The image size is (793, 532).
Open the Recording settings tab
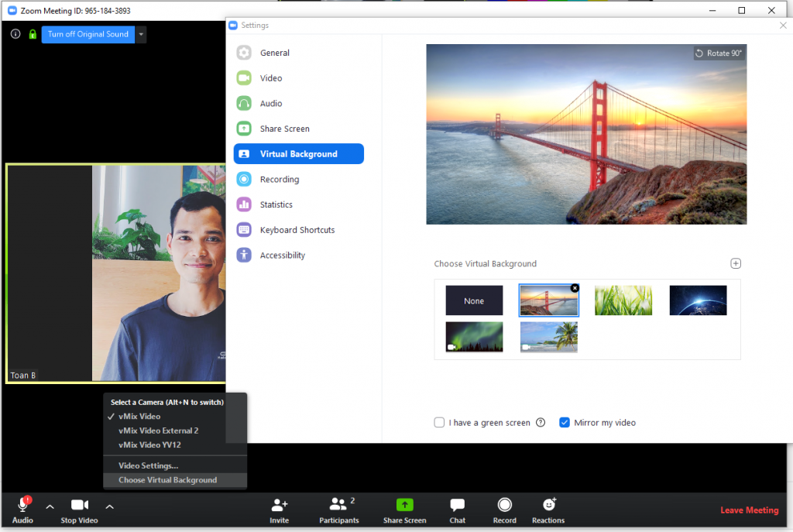pos(279,180)
